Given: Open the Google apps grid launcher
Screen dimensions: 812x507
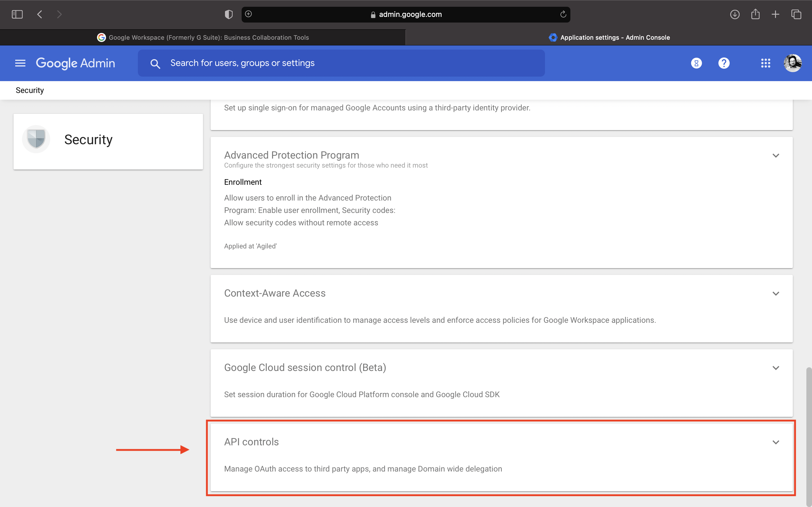Looking at the screenshot, I should point(765,63).
